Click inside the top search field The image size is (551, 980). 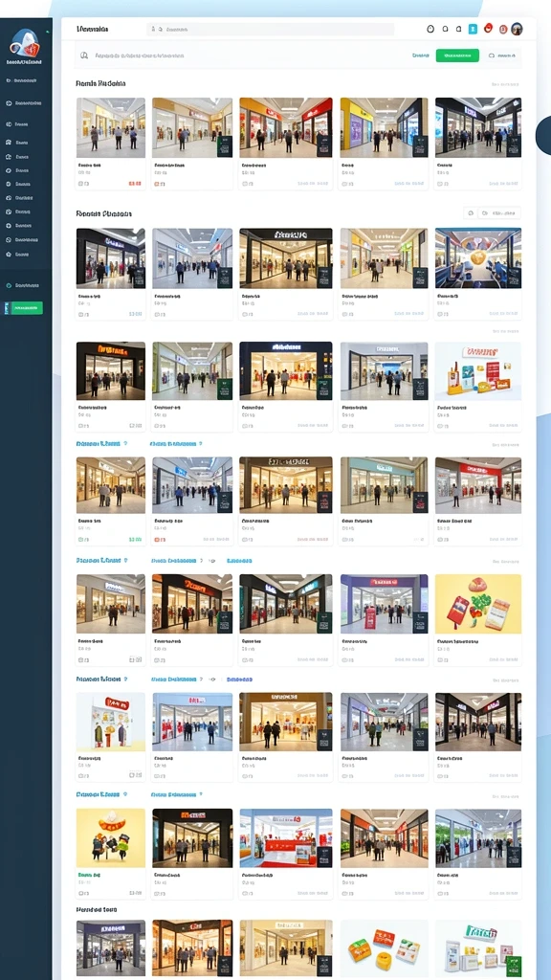271,29
